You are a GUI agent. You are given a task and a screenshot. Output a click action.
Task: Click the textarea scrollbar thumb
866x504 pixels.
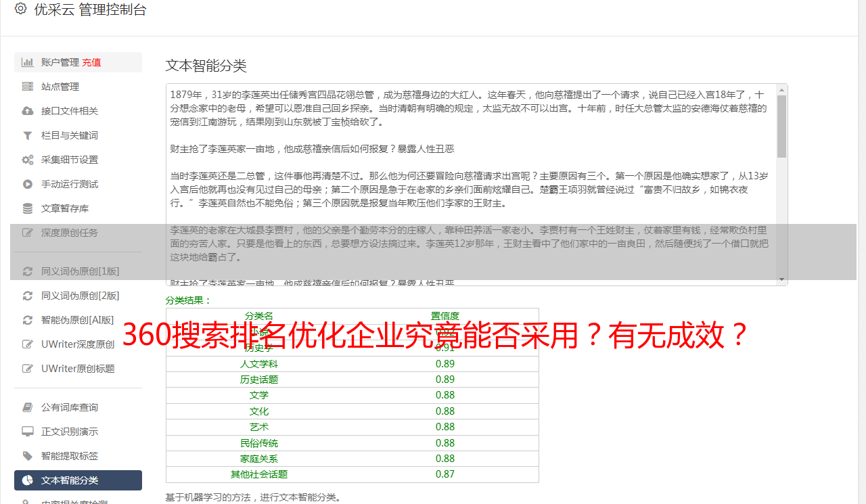click(781, 126)
